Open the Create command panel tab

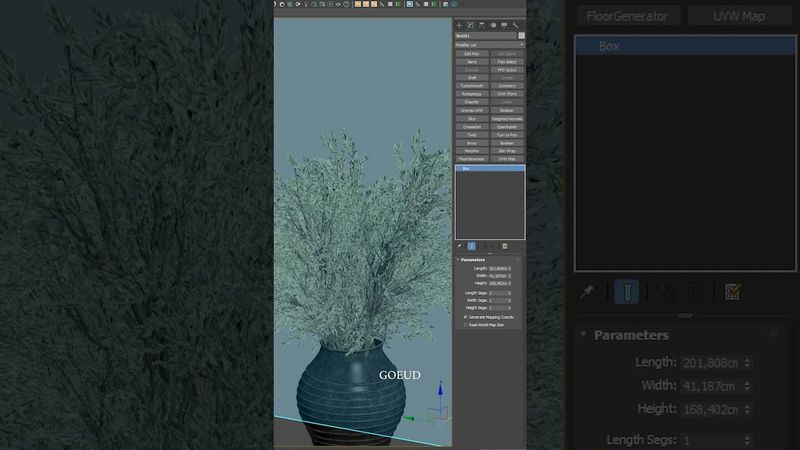pyautogui.click(x=459, y=24)
